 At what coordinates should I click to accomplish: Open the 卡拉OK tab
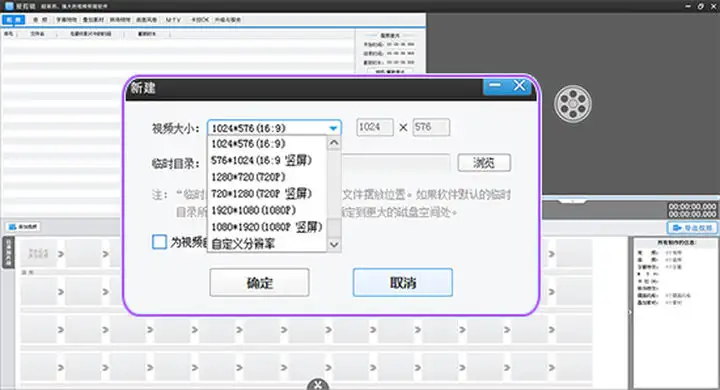(200, 20)
